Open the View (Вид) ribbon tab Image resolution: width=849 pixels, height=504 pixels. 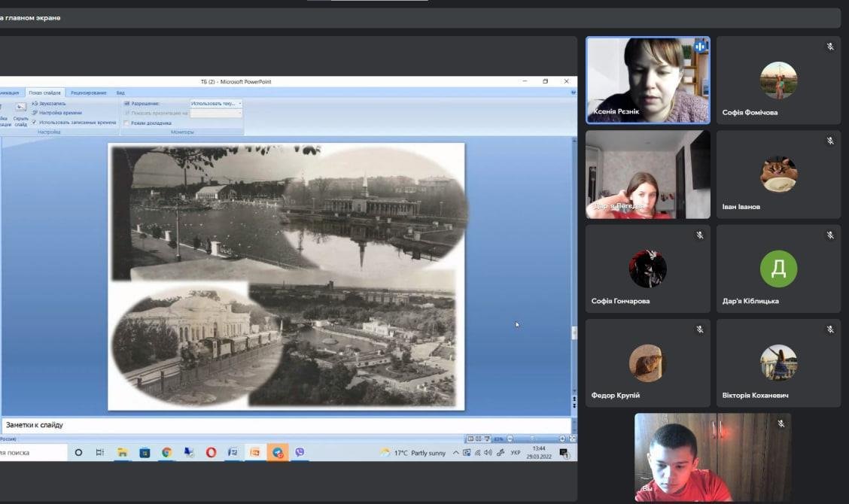(120, 93)
